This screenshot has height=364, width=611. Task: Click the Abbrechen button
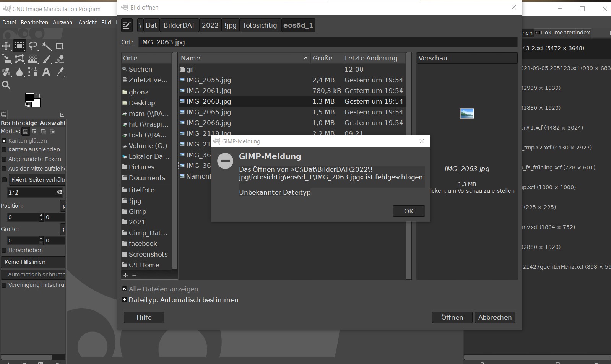point(495,317)
